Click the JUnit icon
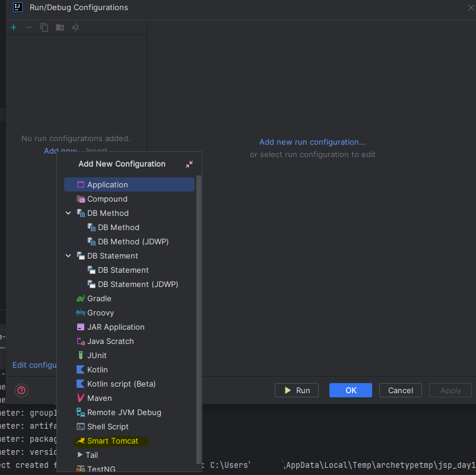This screenshot has width=476, height=475. point(81,355)
